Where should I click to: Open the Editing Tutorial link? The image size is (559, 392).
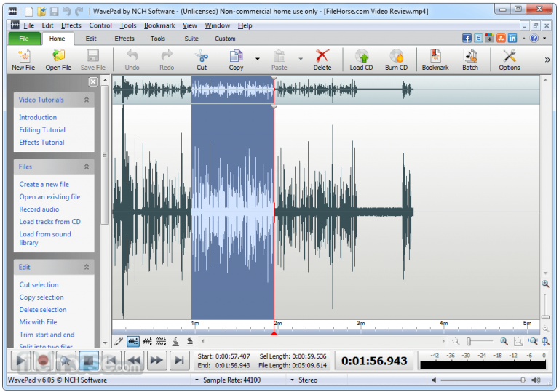[x=42, y=129]
